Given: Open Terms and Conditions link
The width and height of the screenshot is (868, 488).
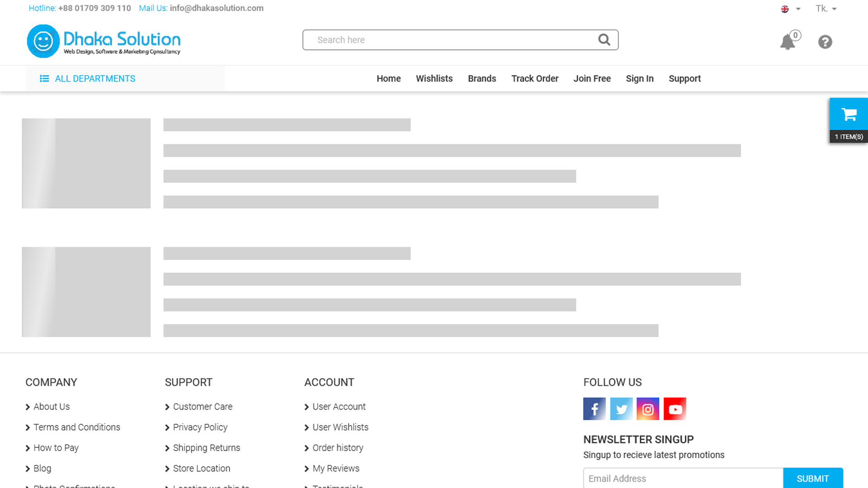Looking at the screenshot, I should (x=77, y=427).
